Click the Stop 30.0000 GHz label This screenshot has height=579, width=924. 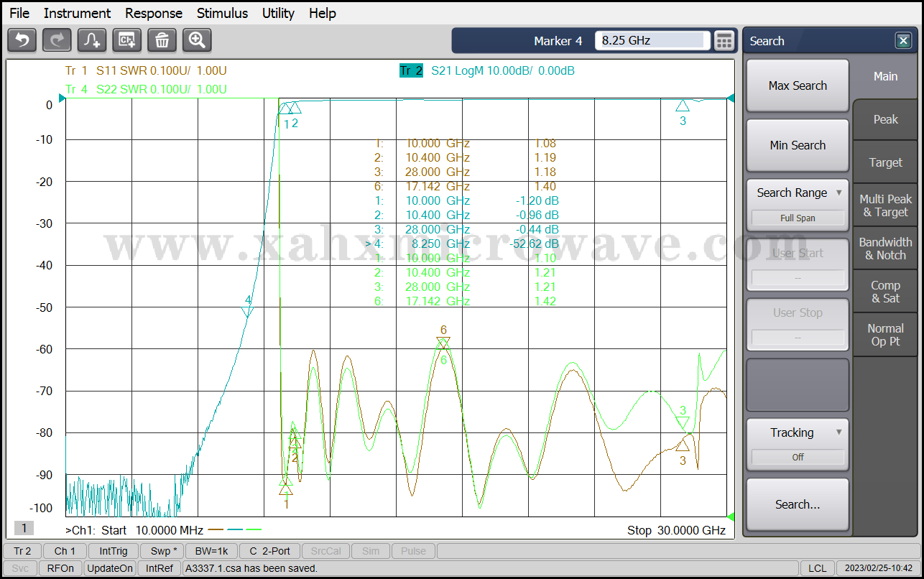click(x=676, y=530)
